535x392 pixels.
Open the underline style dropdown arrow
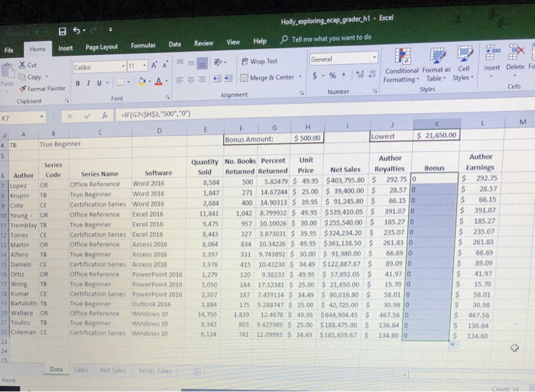[x=107, y=83]
